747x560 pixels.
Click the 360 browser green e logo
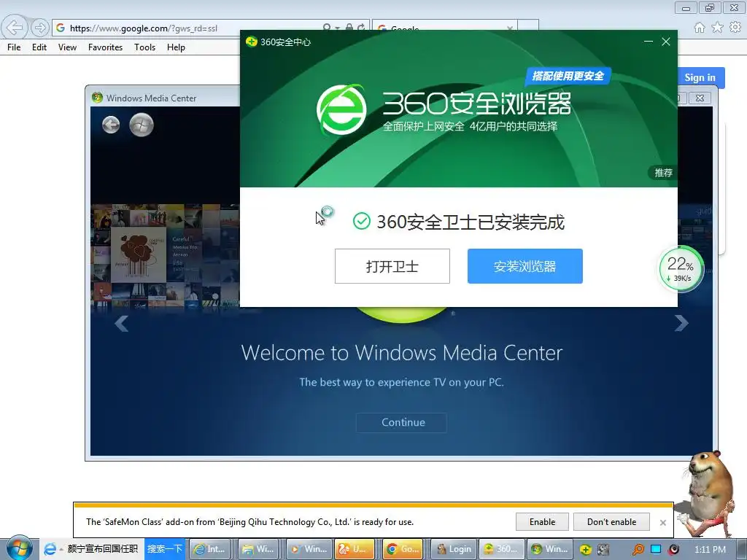click(x=341, y=110)
